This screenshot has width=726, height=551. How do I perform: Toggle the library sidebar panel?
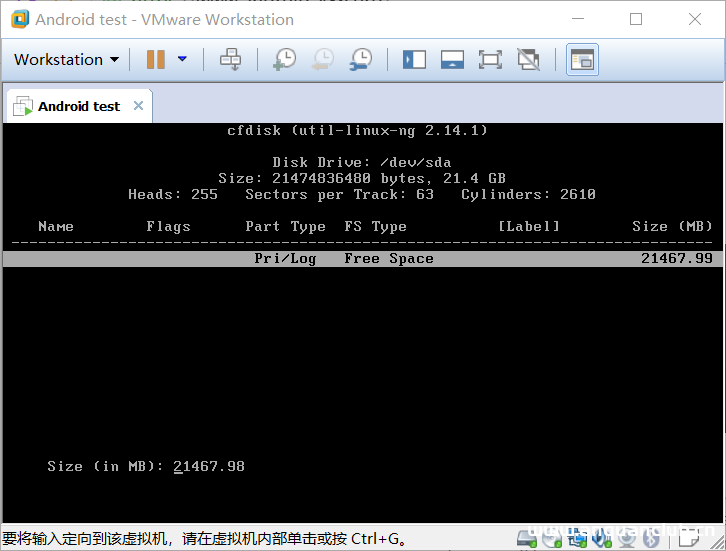[414, 60]
